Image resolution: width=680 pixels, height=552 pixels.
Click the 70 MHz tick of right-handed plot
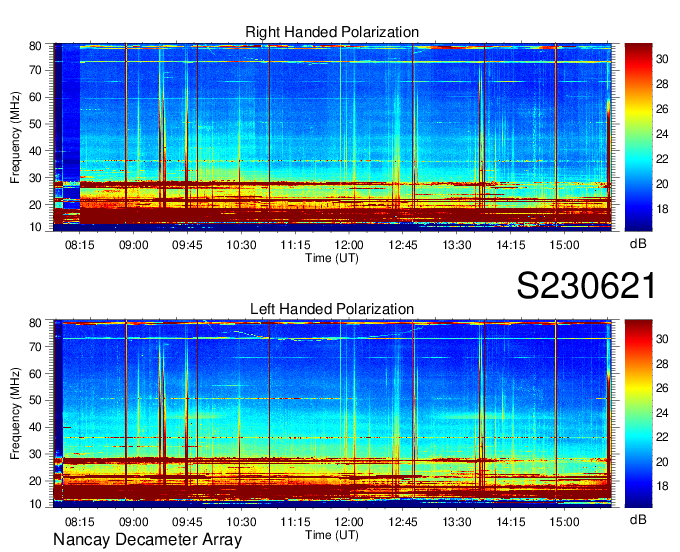click(x=35, y=70)
